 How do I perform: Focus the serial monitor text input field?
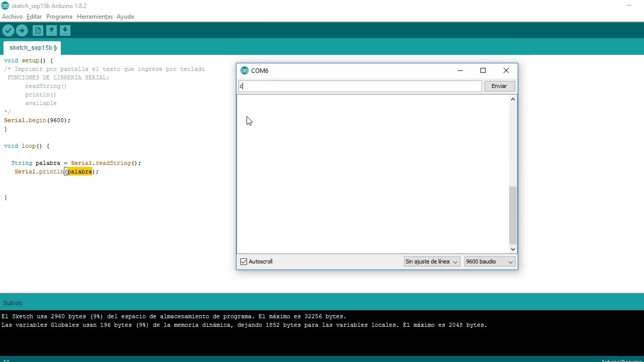(360, 86)
